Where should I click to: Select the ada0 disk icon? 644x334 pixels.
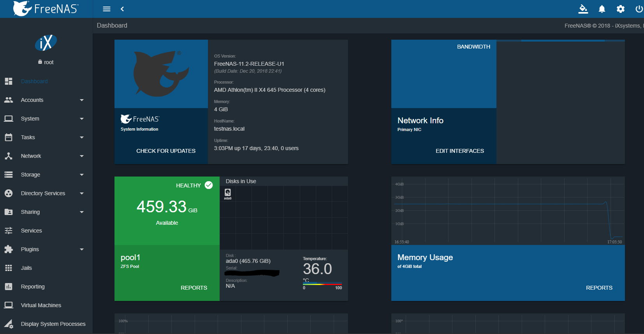point(228,192)
